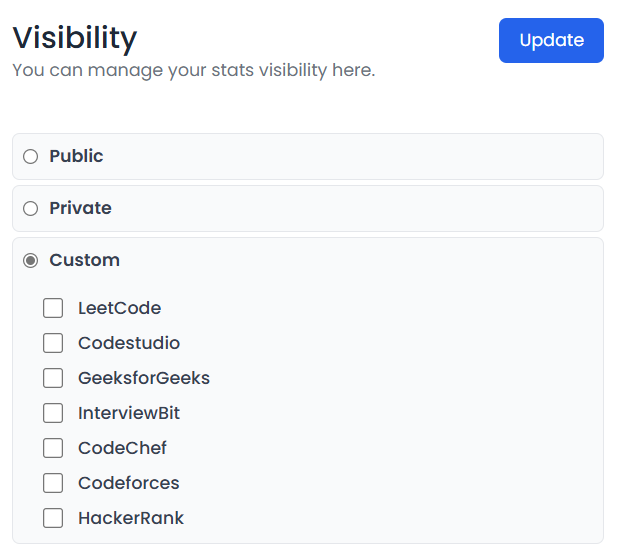Viewport: 620px width, 550px height.
Task: Enable the HackerRank checkbox
Action: (x=53, y=518)
